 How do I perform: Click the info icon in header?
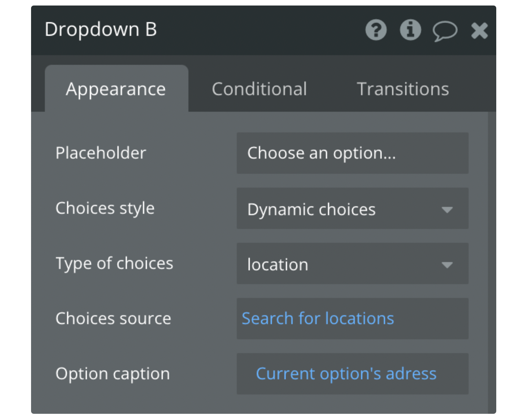point(410,30)
